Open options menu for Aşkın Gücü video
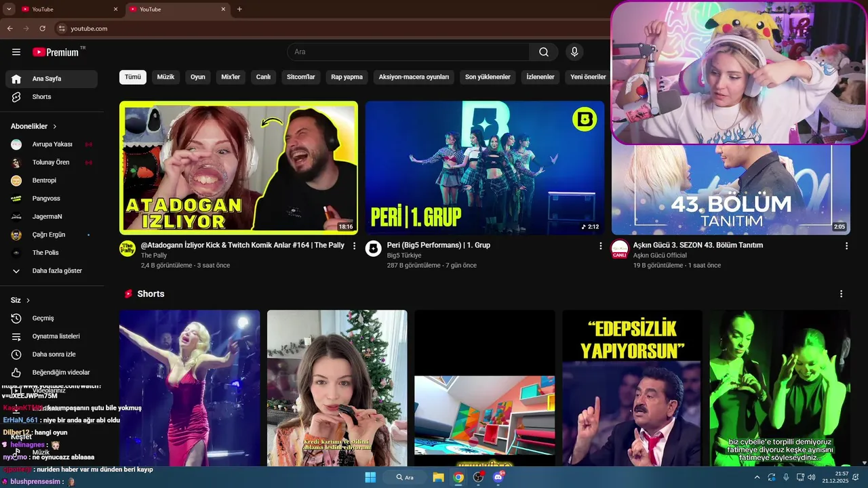868x488 pixels. tap(846, 246)
